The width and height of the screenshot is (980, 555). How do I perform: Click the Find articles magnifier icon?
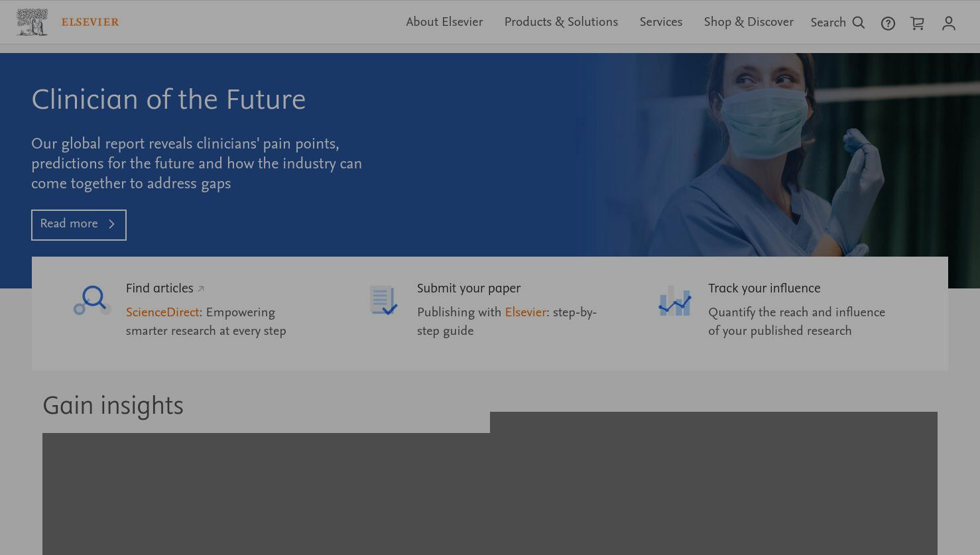click(x=92, y=300)
